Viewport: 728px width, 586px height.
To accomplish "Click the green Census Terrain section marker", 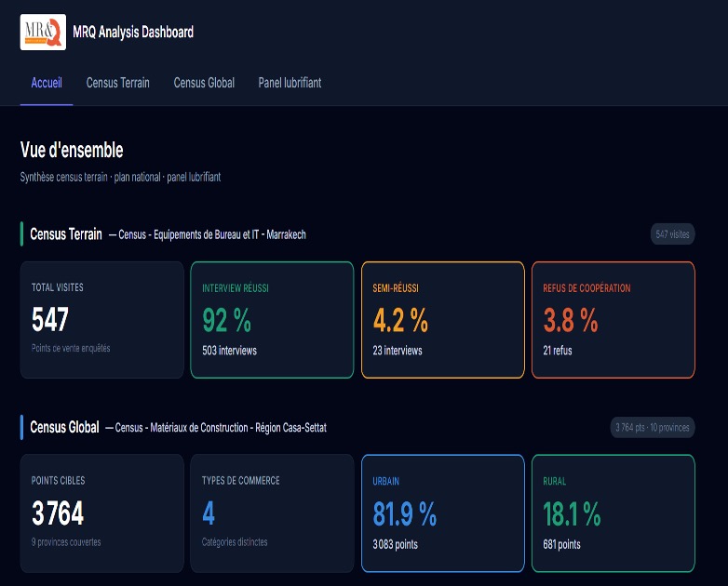I will click(21, 234).
